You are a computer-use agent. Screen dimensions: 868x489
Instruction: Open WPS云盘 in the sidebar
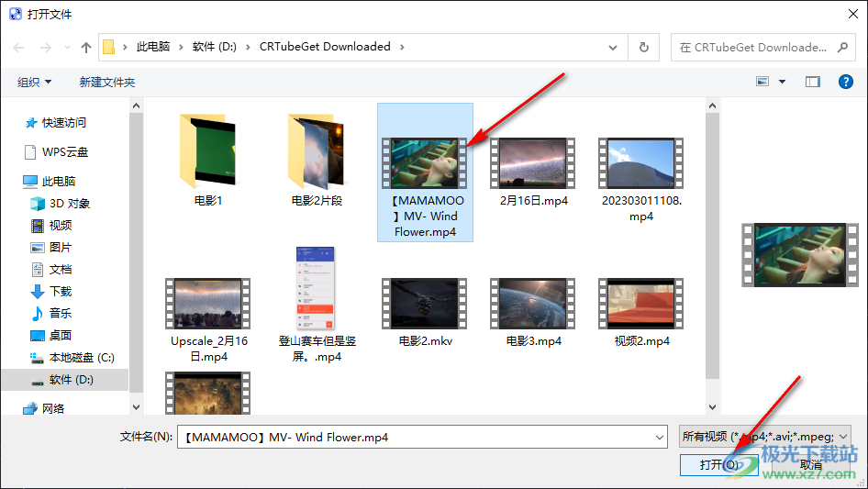click(x=56, y=151)
